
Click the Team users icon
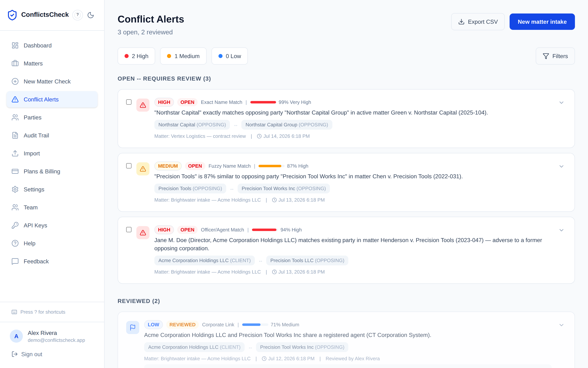pos(15,208)
